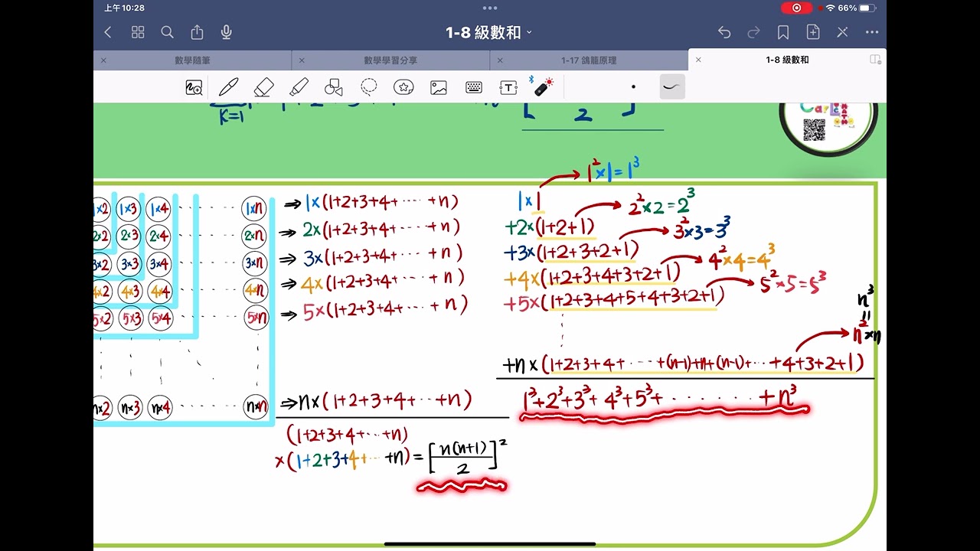
Task: Select the keyboard typing tool
Action: point(474,88)
